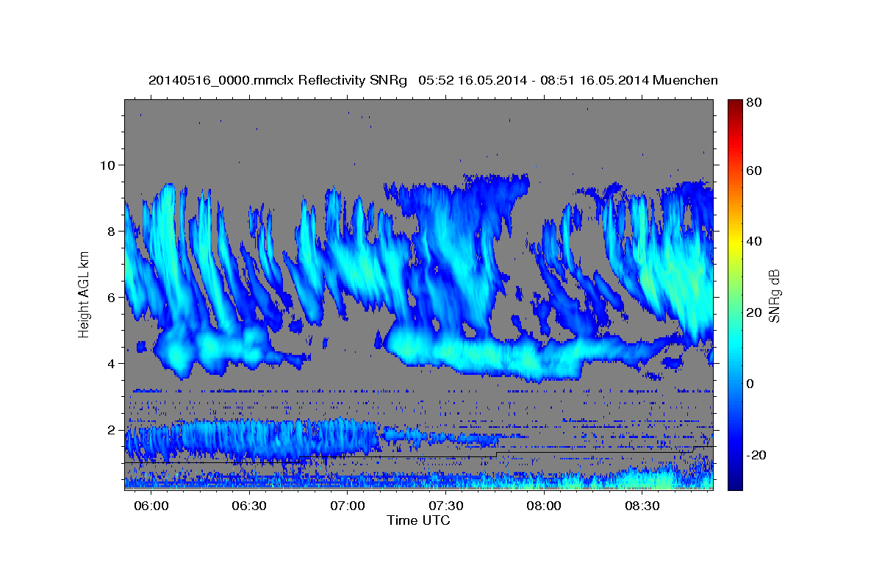
Task: Click the height tick label '2'
Action: pyautogui.click(x=112, y=430)
